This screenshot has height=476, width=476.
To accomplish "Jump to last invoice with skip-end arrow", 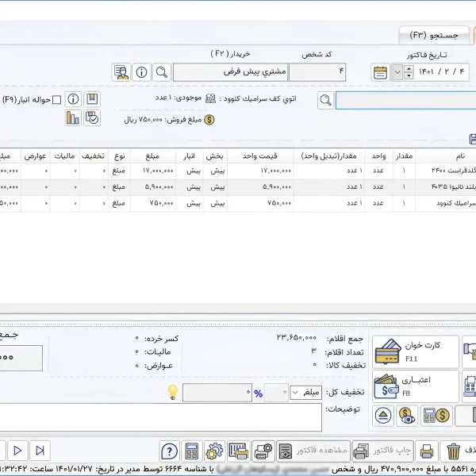I will pyautogui.click(x=40, y=451).
